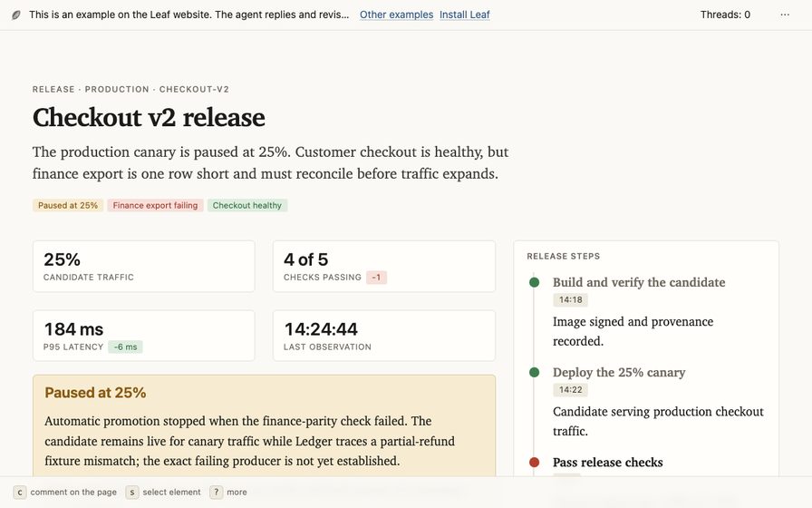Click the 14:18 timestamp tag
The image size is (812, 508).
click(x=570, y=299)
